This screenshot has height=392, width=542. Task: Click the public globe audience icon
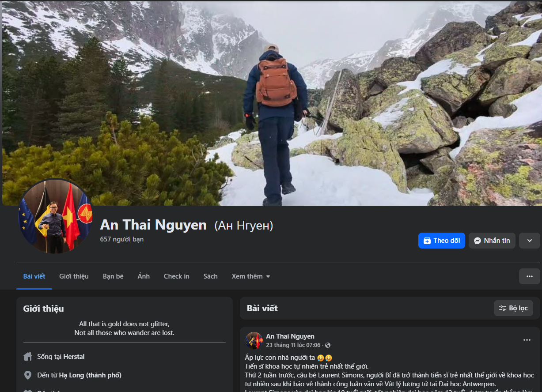point(328,345)
